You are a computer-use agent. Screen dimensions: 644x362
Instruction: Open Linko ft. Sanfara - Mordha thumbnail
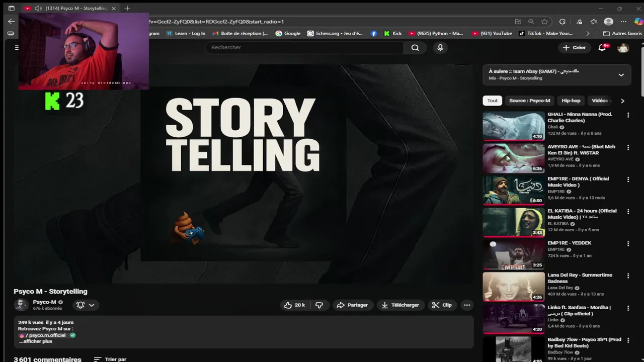(x=514, y=319)
